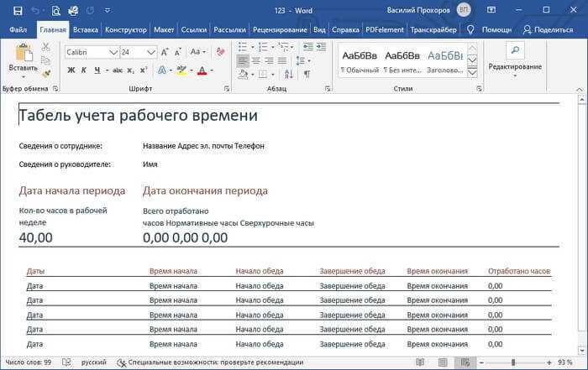
Task: Switch to the Вставка ribbon tab
Action: tap(85, 29)
